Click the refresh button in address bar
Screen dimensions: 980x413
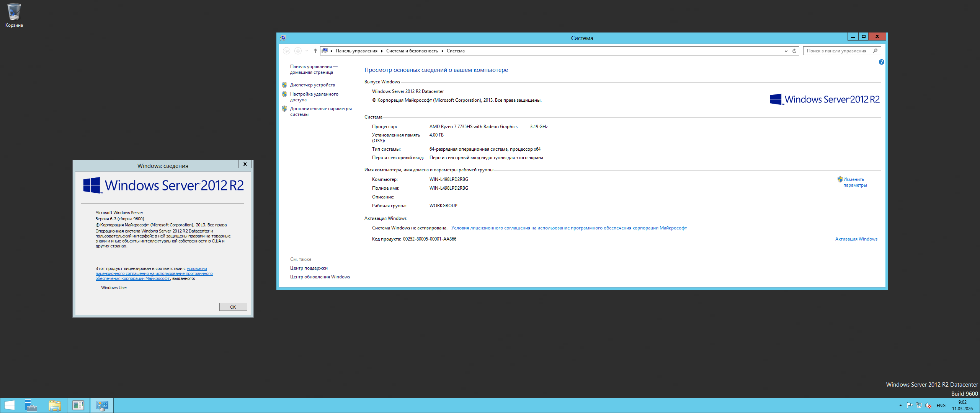click(x=794, y=51)
